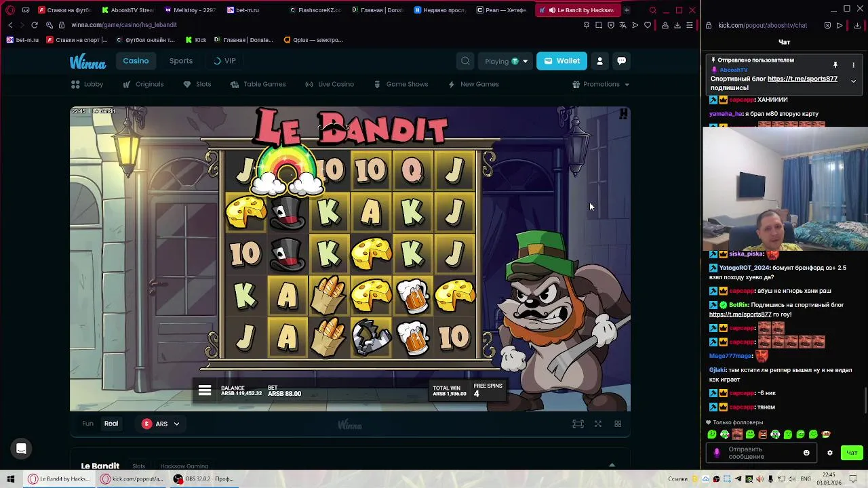The image size is (868, 488).
Task: Open the ARS currency dropdown
Action: (x=161, y=424)
